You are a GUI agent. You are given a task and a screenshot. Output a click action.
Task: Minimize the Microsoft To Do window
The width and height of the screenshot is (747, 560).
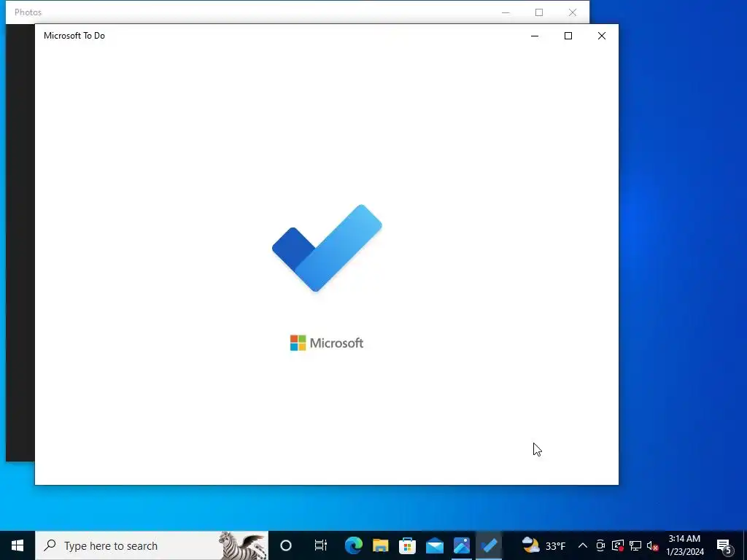(x=535, y=36)
